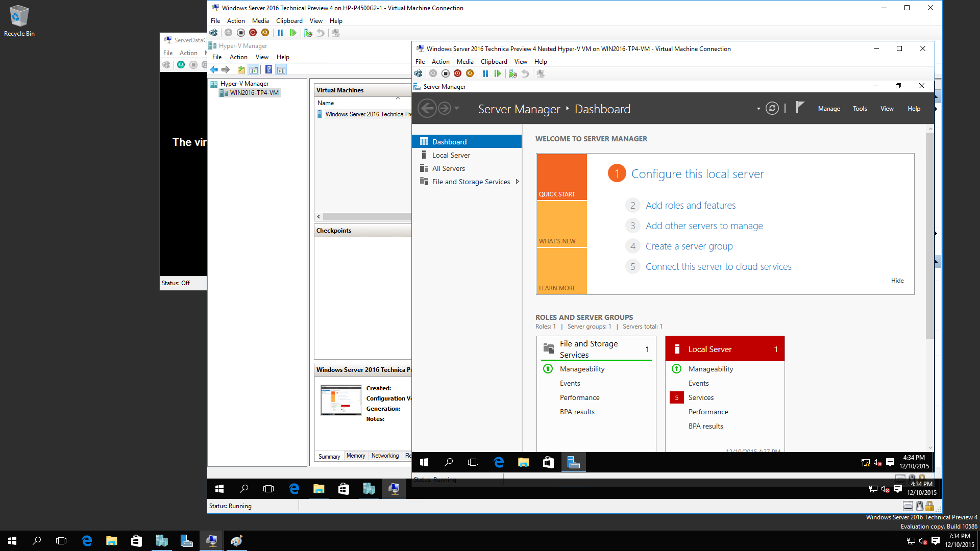Select WIN2016-TP4-VM node in Hyper-V tree
Viewport: 980px width, 551px height.
pos(254,93)
